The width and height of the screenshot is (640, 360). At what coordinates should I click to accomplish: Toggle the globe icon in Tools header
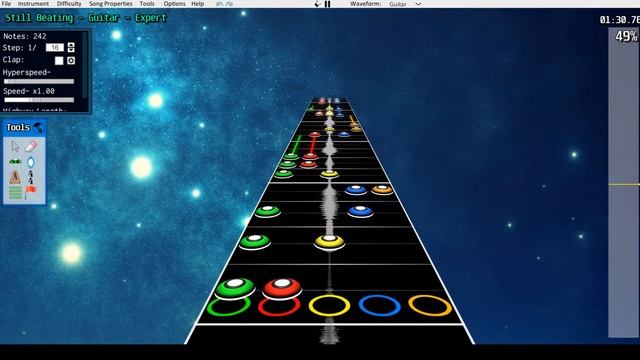pos(38,128)
